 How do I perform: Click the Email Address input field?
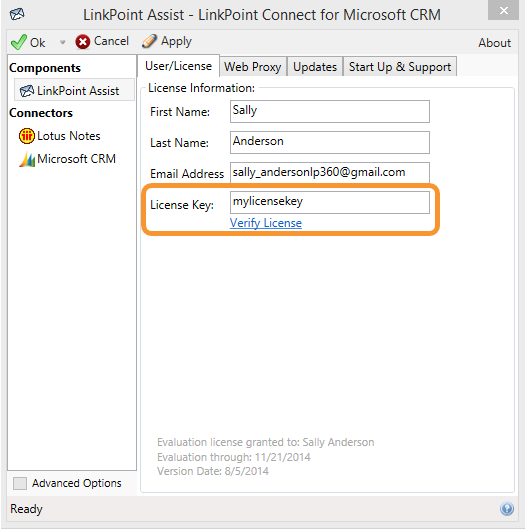point(330,173)
